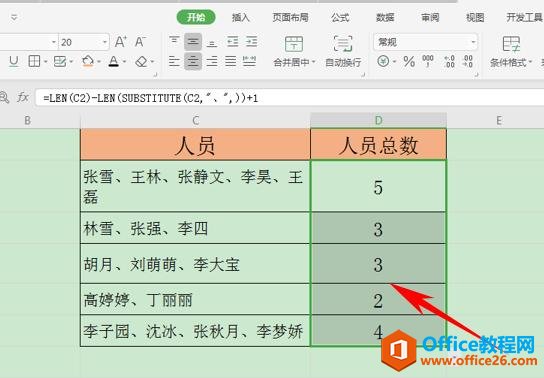Open the font settings dialog launcher

[x=155, y=75]
